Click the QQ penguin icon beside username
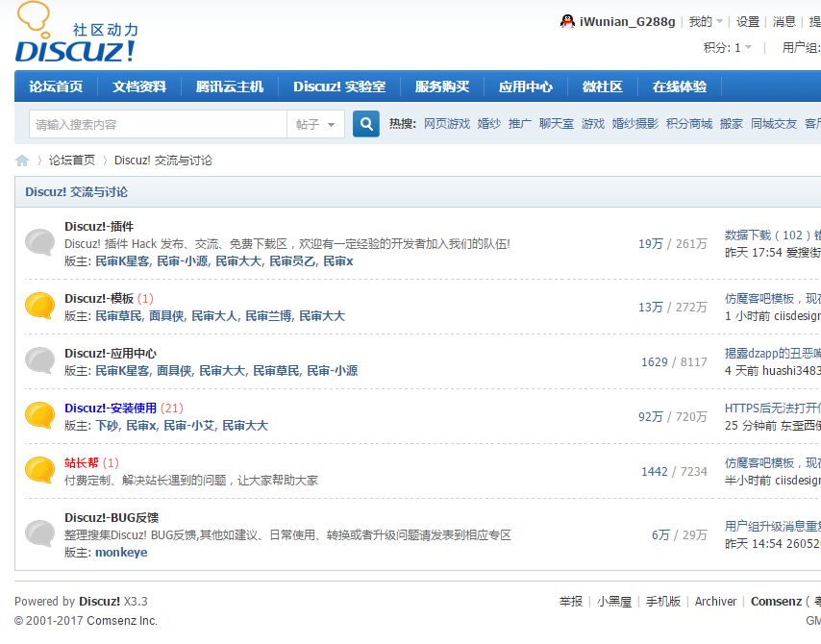The image size is (821, 644). click(567, 21)
